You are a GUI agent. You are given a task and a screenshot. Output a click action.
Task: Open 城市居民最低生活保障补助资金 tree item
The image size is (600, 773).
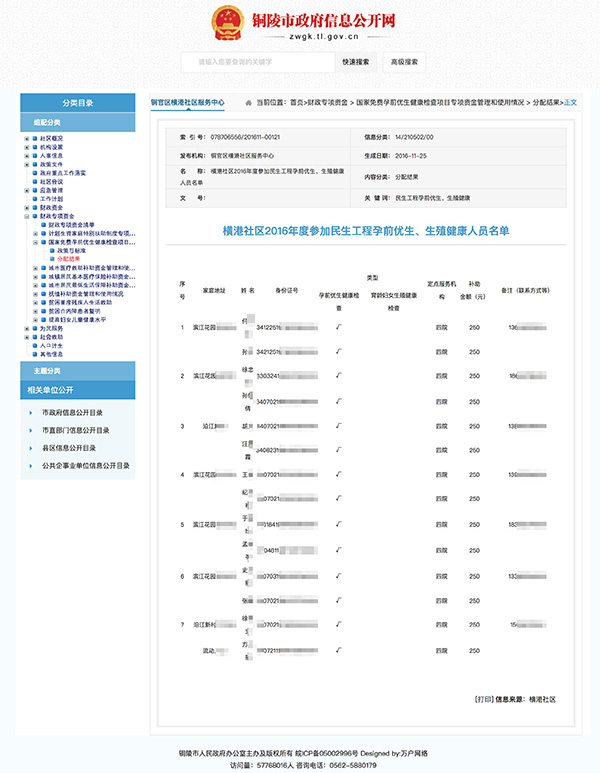tap(92, 285)
